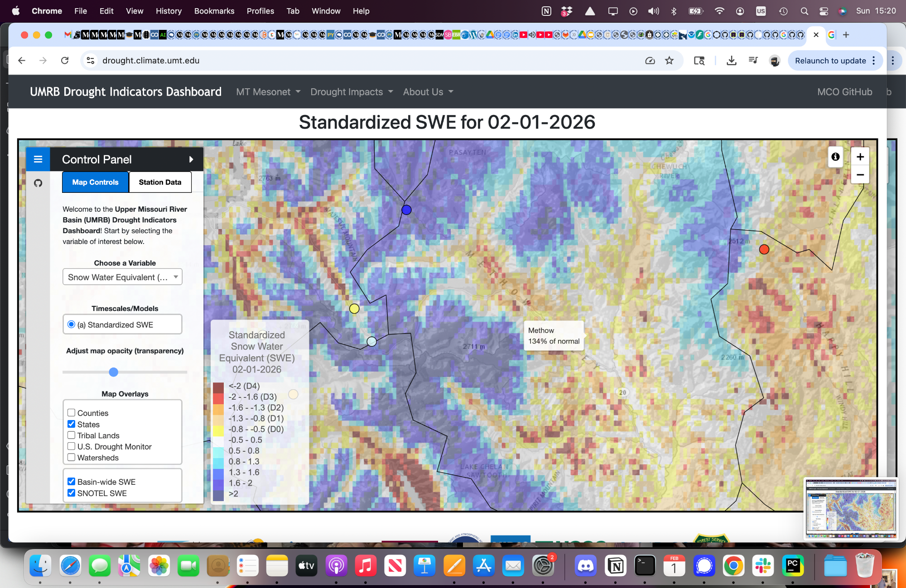The image size is (906, 588).
Task: Open the Choose a Variable dropdown
Action: coord(122,277)
